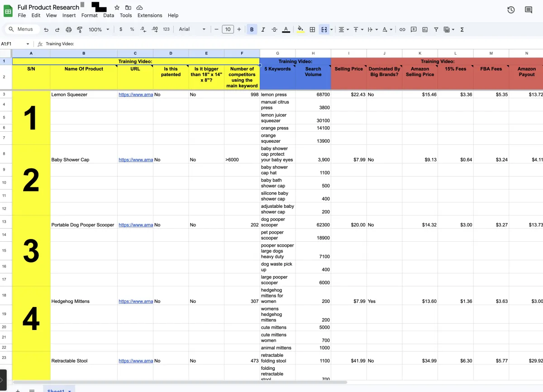The width and height of the screenshot is (543, 392).
Task: Pick a text color
Action: point(286,29)
